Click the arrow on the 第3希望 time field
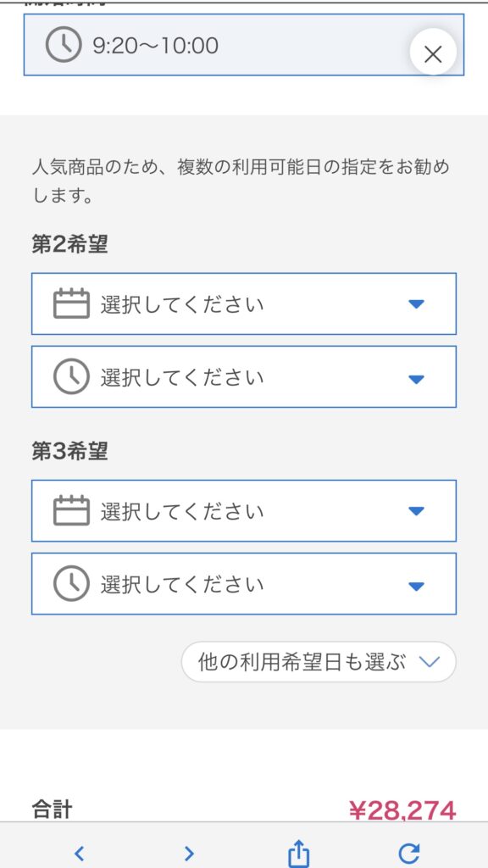The image size is (488, 868). click(416, 587)
